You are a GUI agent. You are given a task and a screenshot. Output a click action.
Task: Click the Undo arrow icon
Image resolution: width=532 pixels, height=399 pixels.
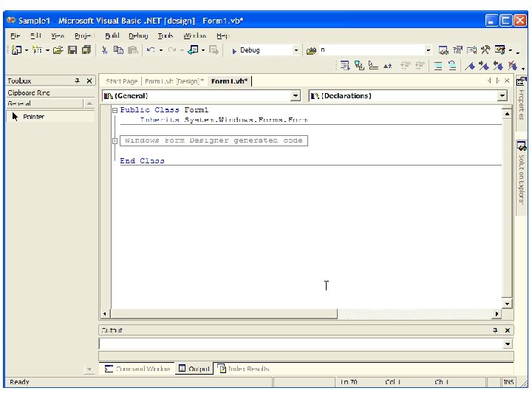click(x=151, y=50)
